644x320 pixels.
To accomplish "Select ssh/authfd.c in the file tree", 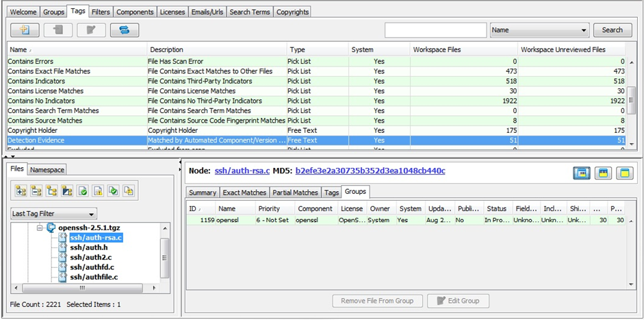I will coord(92,267).
